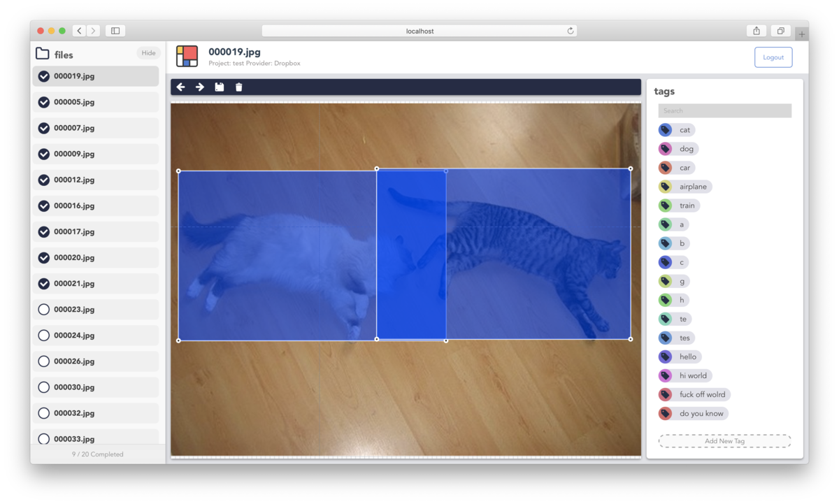Select the cat tag icon
The image size is (839, 504).
click(x=665, y=130)
